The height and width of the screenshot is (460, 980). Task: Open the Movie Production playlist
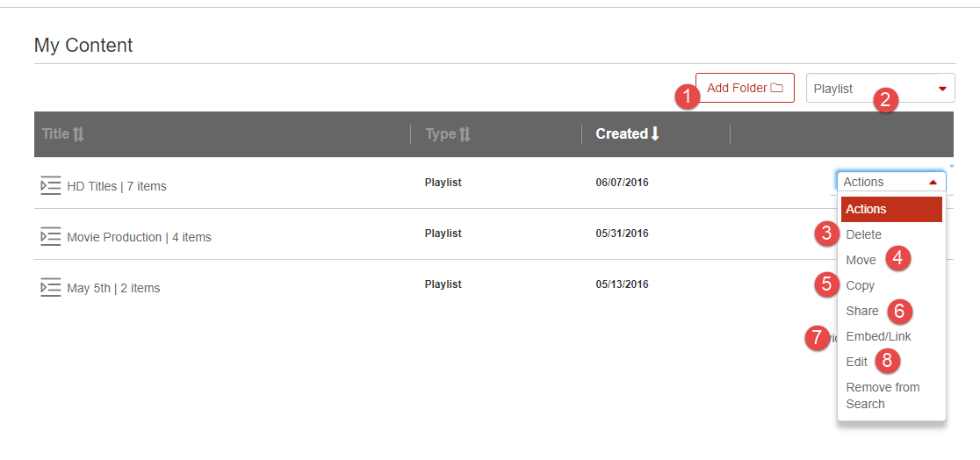point(139,238)
